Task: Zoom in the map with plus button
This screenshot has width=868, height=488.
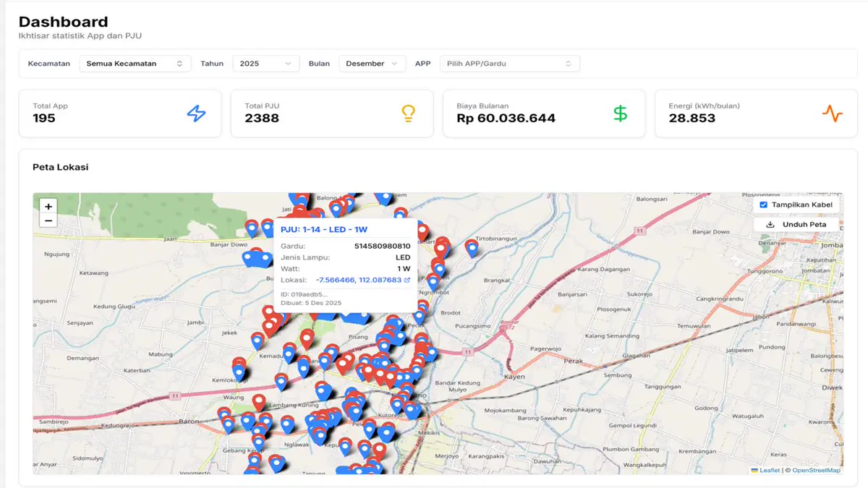Action: pos(48,207)
